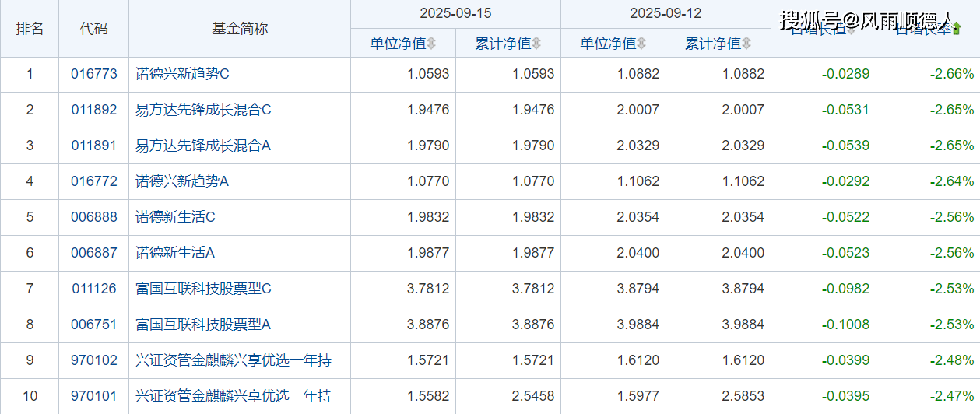Open fund code 006887
The width and height of the screenshot is (980, 414).
pos(94,253)
